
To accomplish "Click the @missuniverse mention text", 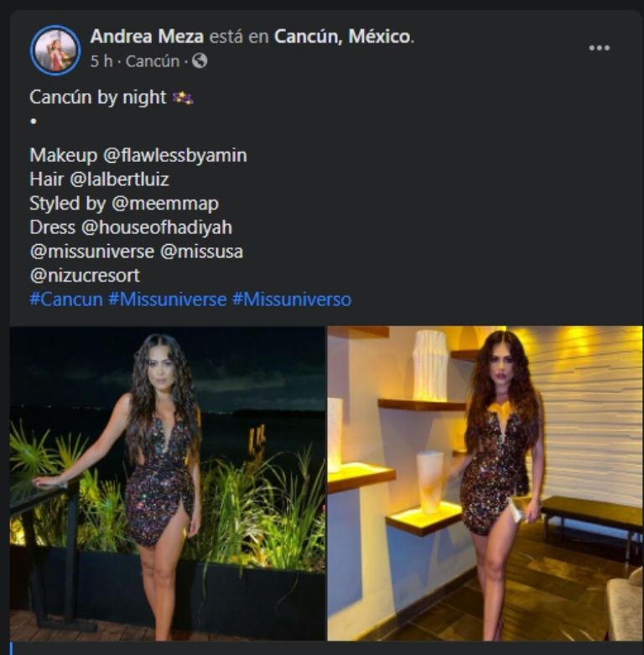I will (x=92, y=252).
